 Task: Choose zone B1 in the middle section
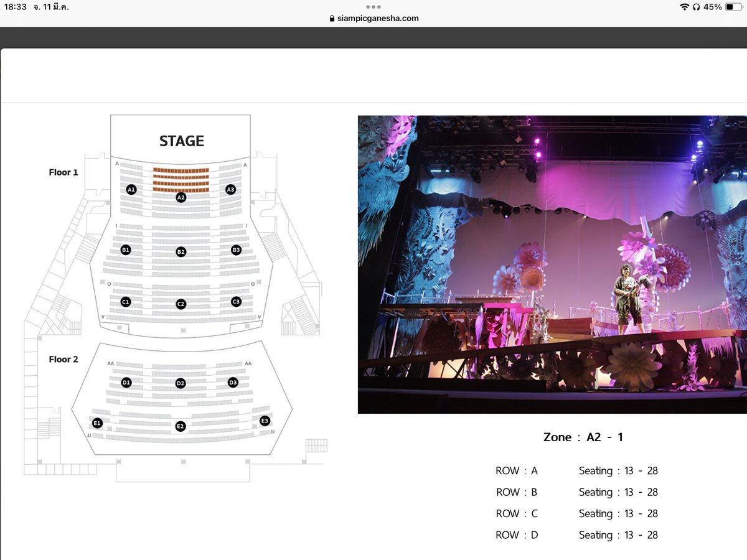point(126,250)
